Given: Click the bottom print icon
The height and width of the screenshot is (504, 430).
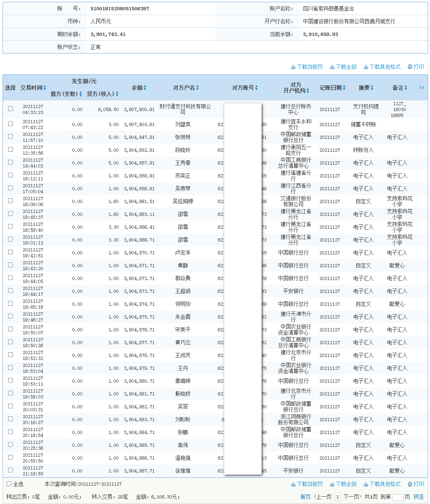Looking at the screenshot, I should (409, 484).
